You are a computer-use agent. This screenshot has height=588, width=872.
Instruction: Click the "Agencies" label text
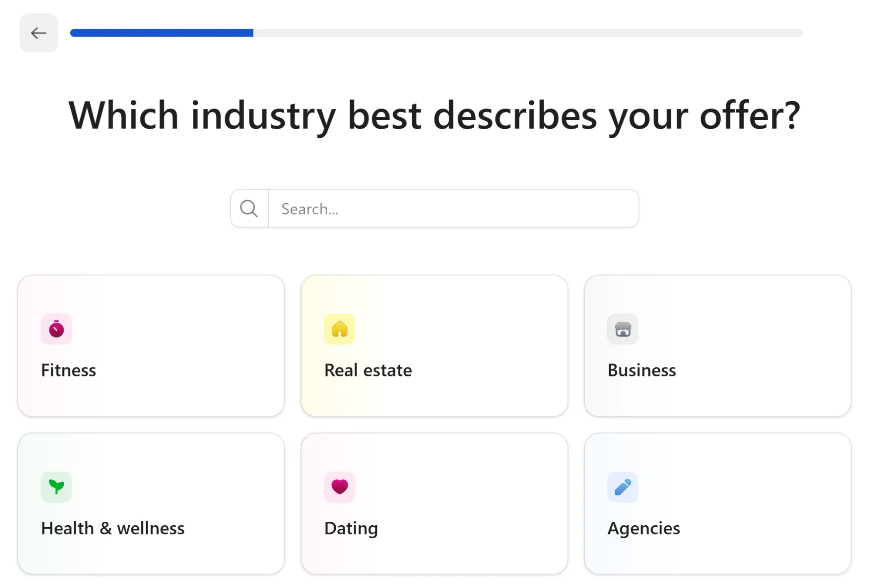[644, 528]
